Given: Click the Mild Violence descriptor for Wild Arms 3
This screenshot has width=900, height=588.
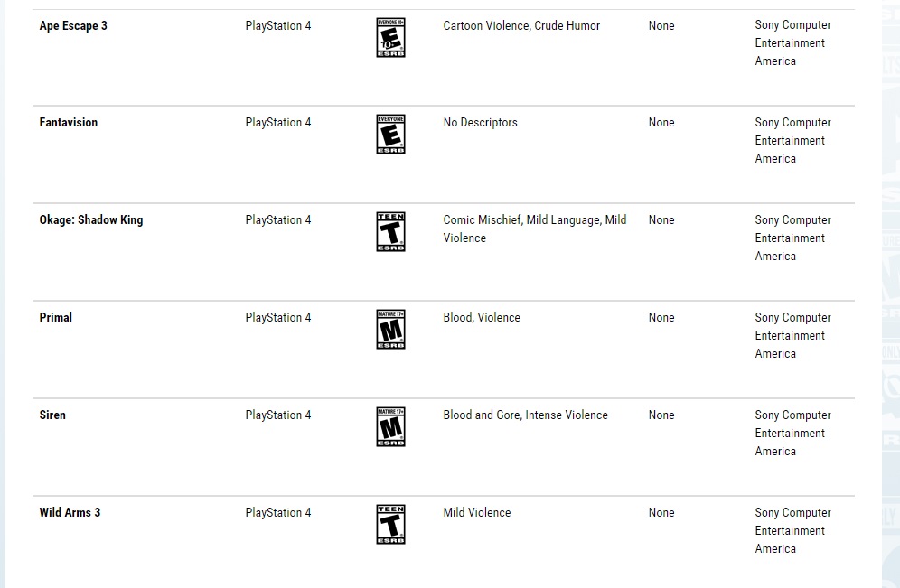Looking at the screenshot, I should coord(477,513).
